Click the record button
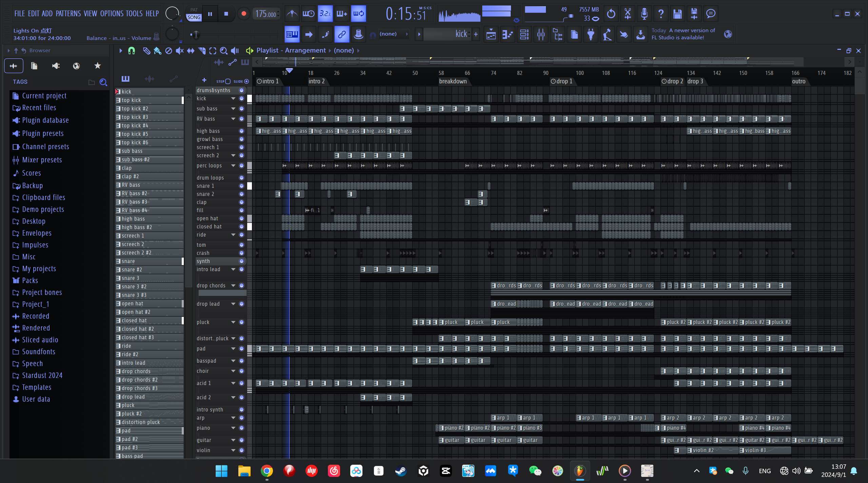Image resolution: width=868 pixels, height=483 pixels. pyautogui.click(x=243, y=14)
